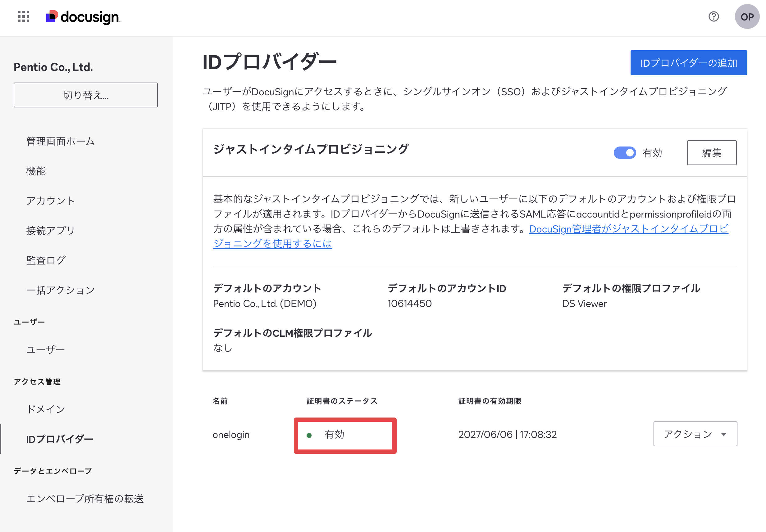Viewport: 766px width, 532px height.
Task: Click the onelogin provider name
Action: [231, 434]
